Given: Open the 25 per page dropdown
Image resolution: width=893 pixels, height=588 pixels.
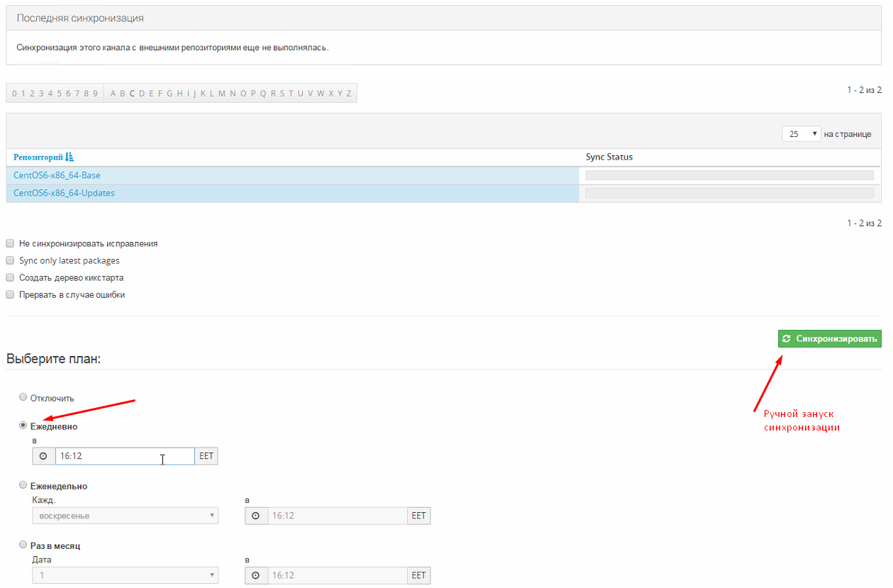Looking at the screenshot, I should 801,134.
